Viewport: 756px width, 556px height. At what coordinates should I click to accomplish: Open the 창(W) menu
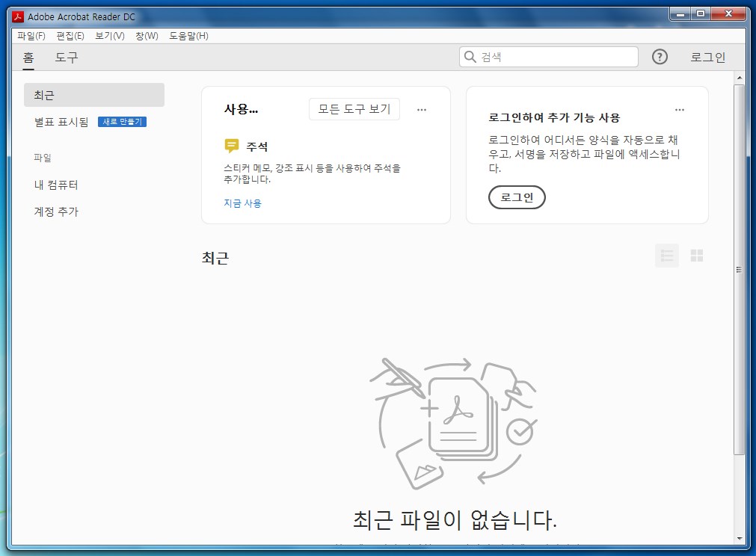[x=147, y=36]
